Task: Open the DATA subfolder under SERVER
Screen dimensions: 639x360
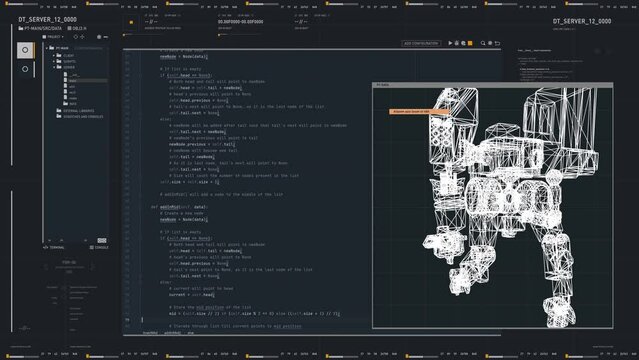Action: click(x=70, y=104)
